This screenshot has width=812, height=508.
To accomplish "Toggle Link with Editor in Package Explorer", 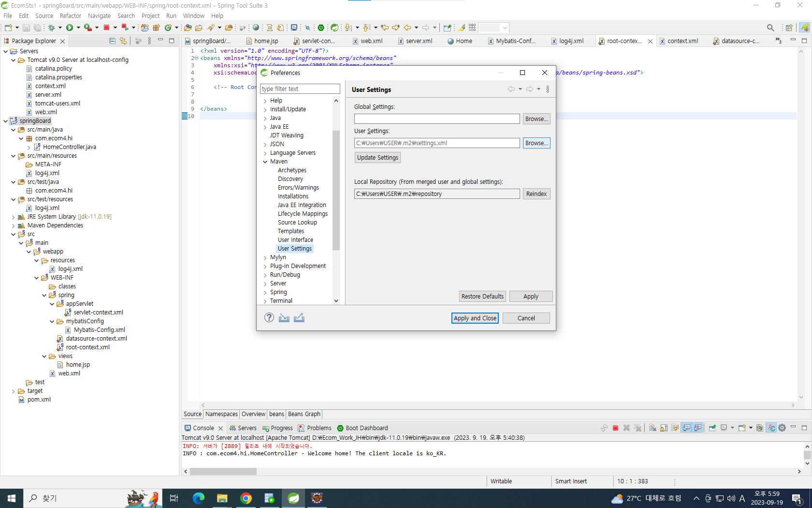I will coord(123,41).
